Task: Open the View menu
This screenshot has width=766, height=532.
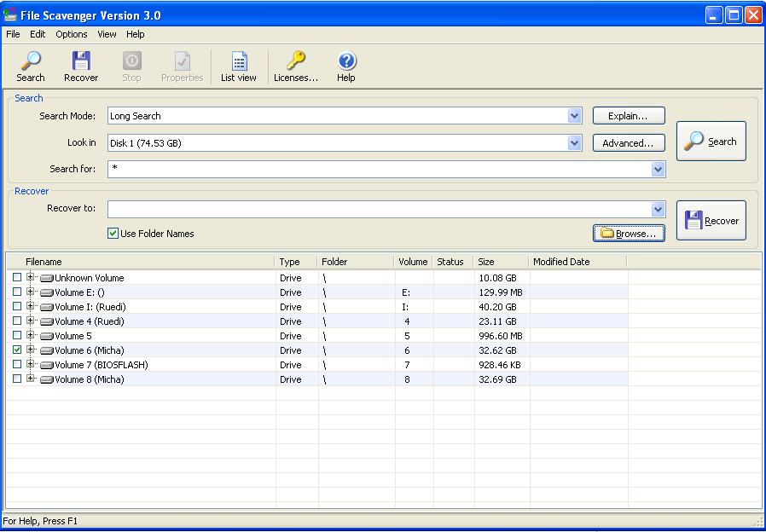Action: pos(107,34)
